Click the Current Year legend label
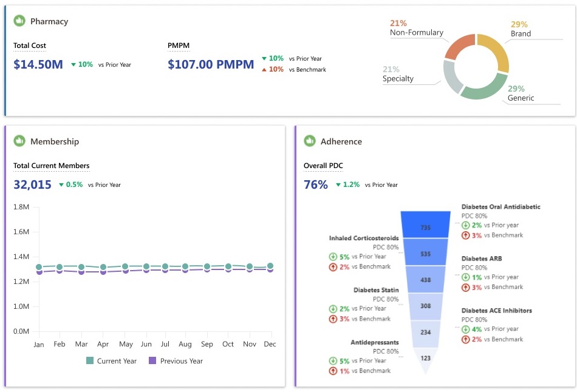This screenshot has height=392, width=577. [x=117, y=361]
